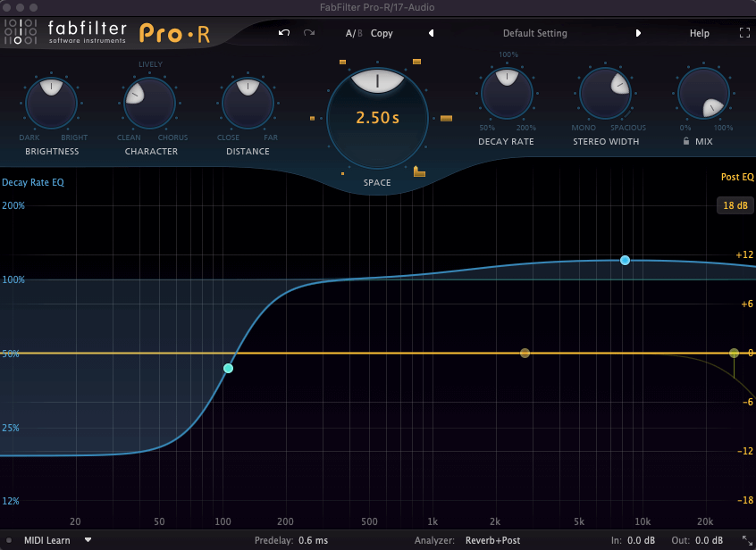Select the yellow Post EQ band near 3k
This screenshot has height=550, width=756.
pos(525,353)
